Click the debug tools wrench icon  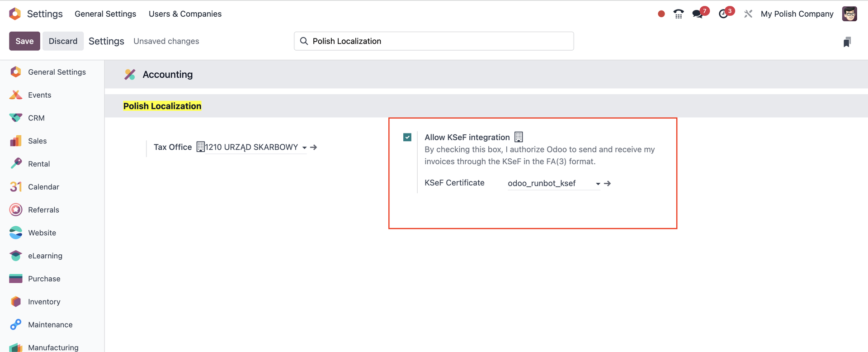click(748, 14)
